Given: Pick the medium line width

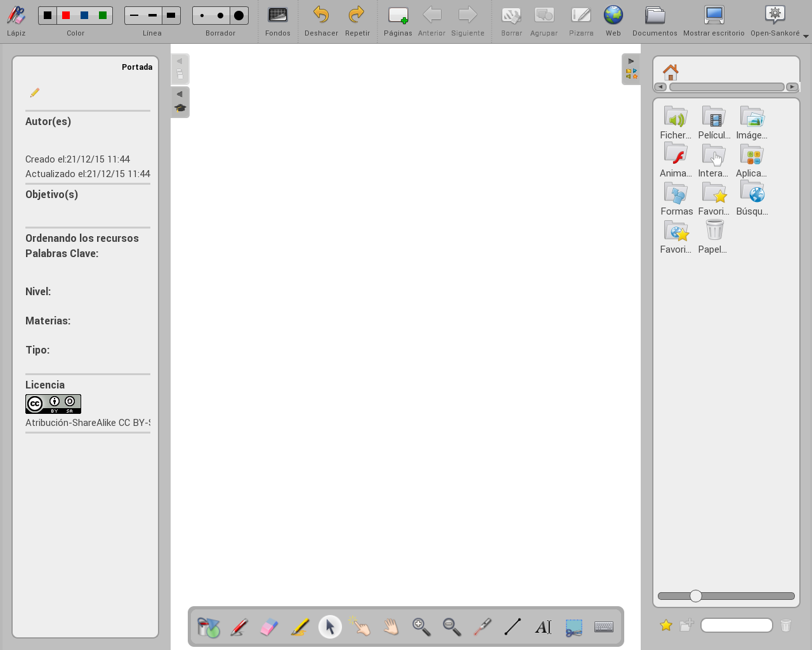Looking at the screenshot, I should coord(152,15).
